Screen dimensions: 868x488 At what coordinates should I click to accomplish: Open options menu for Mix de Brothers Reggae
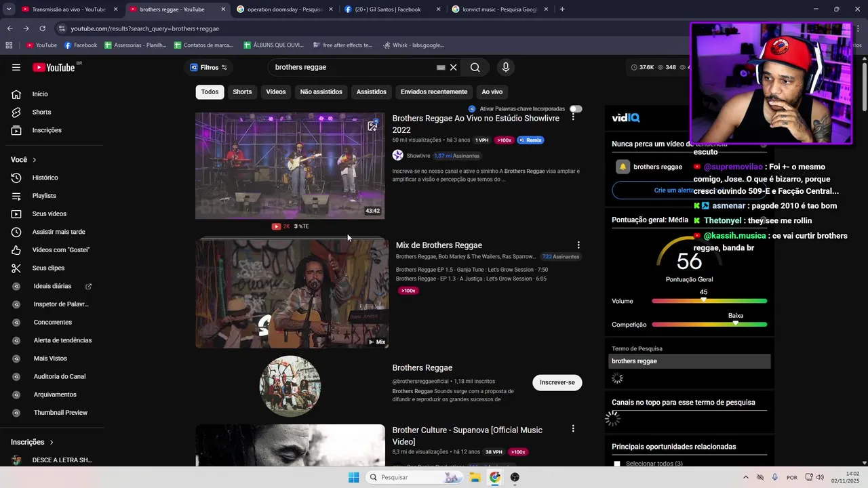(x=578, y=245)
